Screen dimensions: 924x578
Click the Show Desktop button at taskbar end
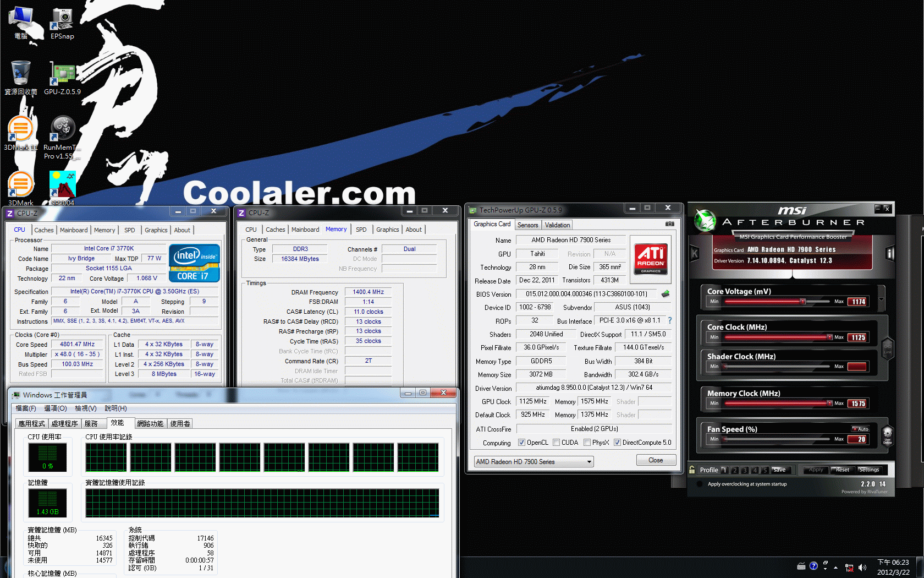tap(921, 568)
